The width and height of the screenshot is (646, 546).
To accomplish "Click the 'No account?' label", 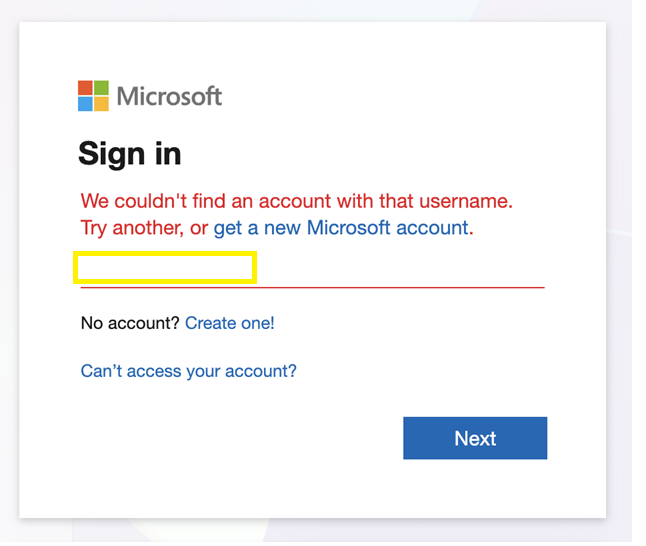I will pyautogui.click(x=130, y=323).
